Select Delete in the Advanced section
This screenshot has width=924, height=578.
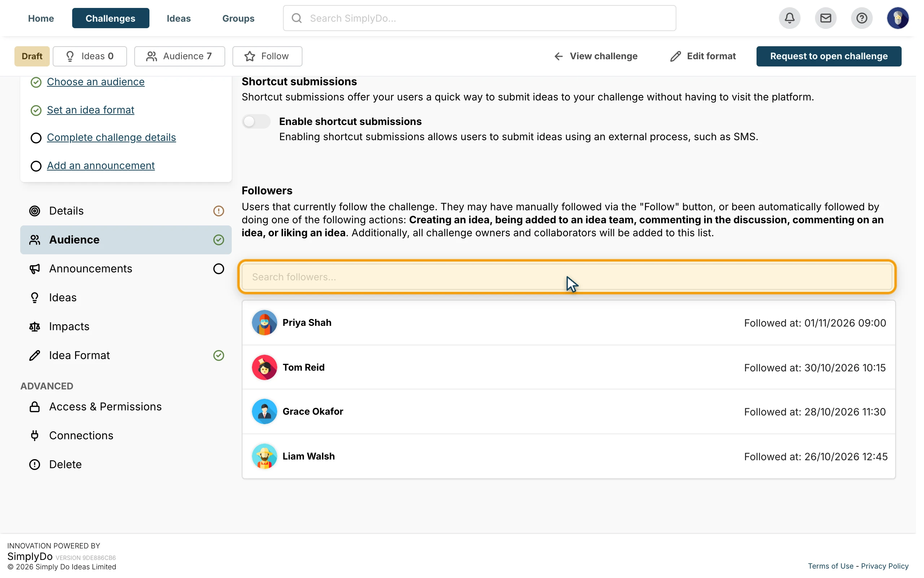(126, 465)
